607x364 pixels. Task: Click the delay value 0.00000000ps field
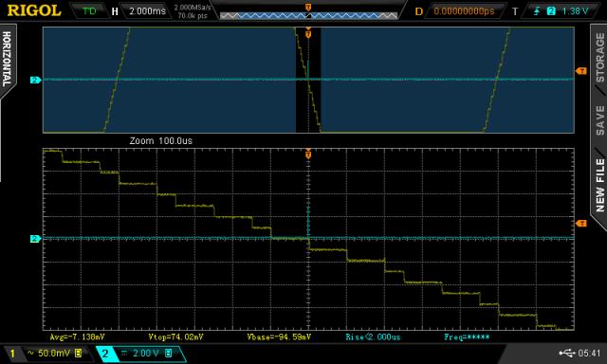tap(464, 10)
